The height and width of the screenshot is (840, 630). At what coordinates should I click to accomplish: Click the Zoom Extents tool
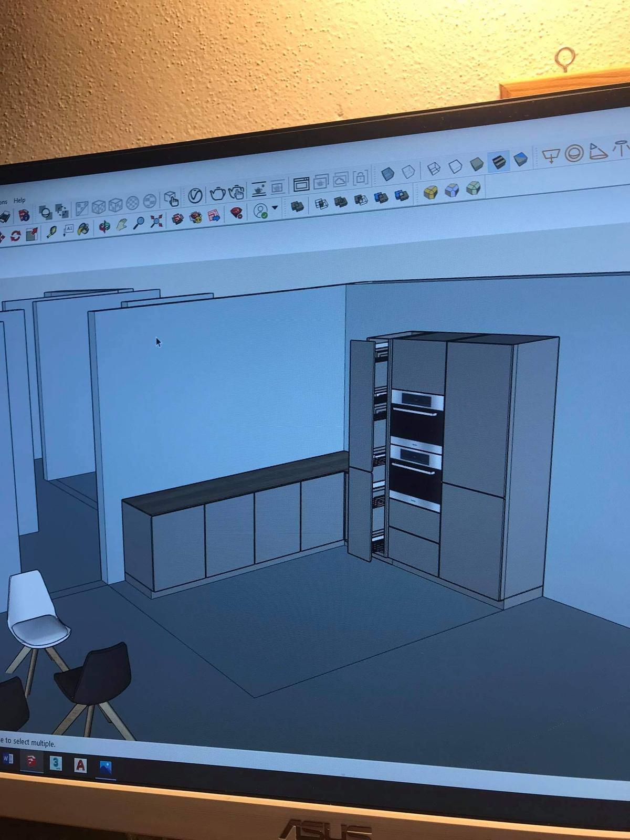(x=156, y=221)
